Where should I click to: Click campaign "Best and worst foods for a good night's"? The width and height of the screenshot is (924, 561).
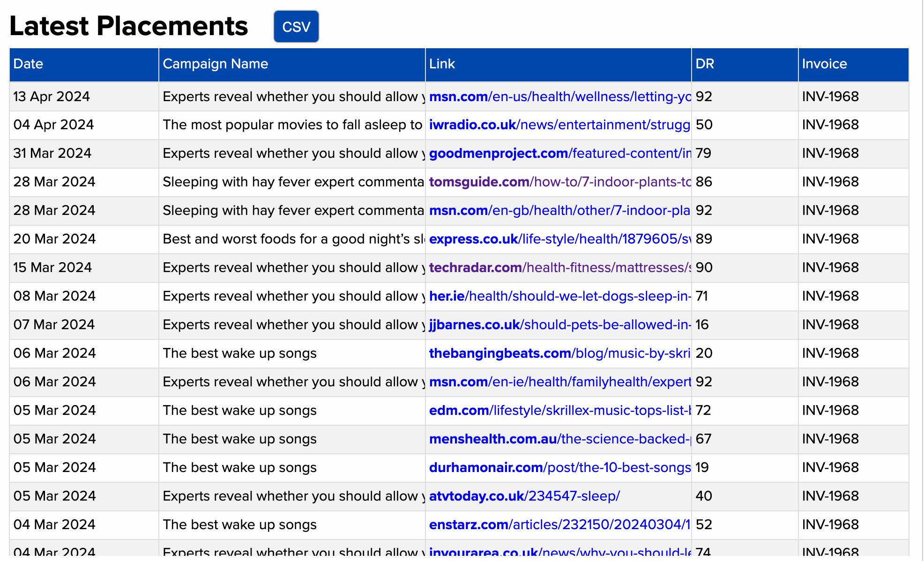(294, 239)
